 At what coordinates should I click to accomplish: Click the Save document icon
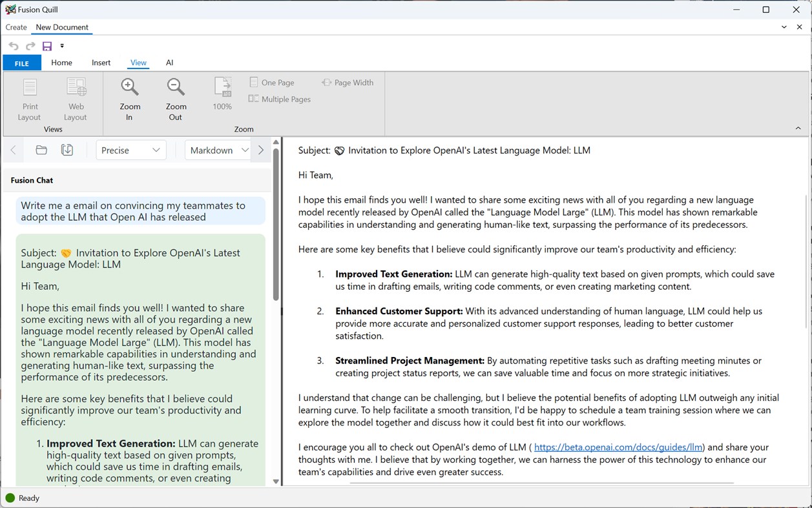[x=46, y=45]
